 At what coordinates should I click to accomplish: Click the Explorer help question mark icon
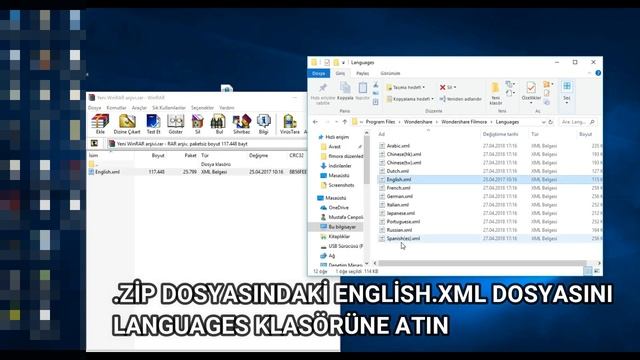[598, 73]
